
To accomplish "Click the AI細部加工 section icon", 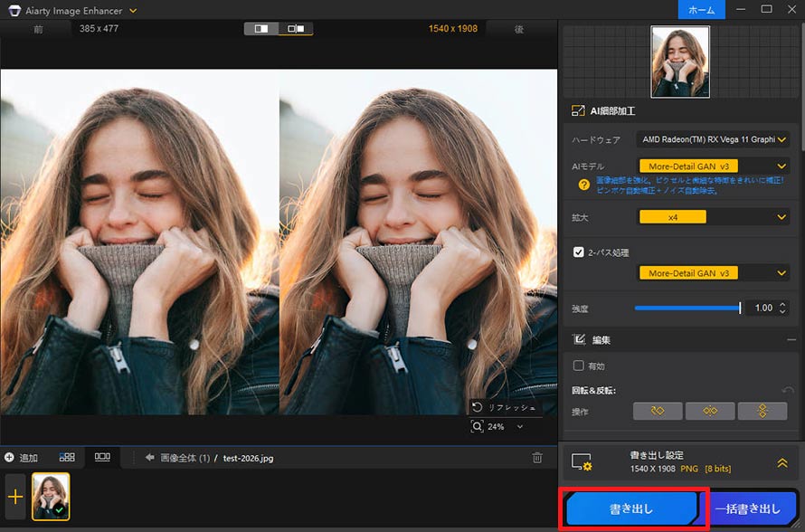I will click(x=578, y=110).
